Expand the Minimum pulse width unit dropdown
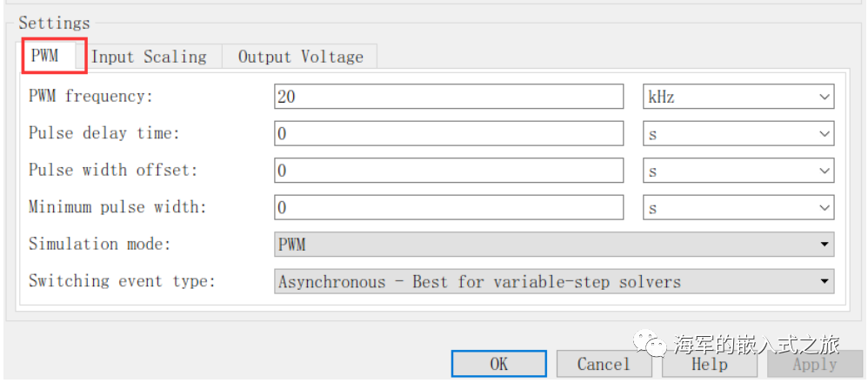Viewport: 868px width, 383px height. pos(738,207)
